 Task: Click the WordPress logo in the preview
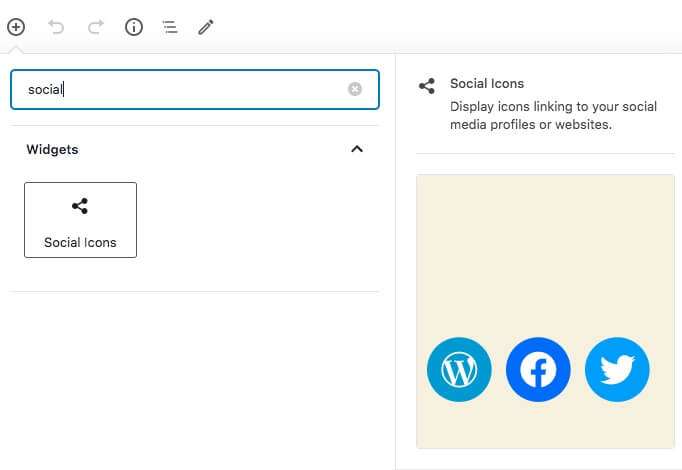(x=459, y=370)
